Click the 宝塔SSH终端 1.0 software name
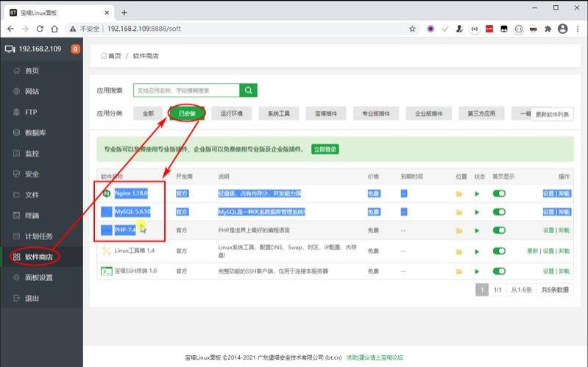 coord(135,271)
